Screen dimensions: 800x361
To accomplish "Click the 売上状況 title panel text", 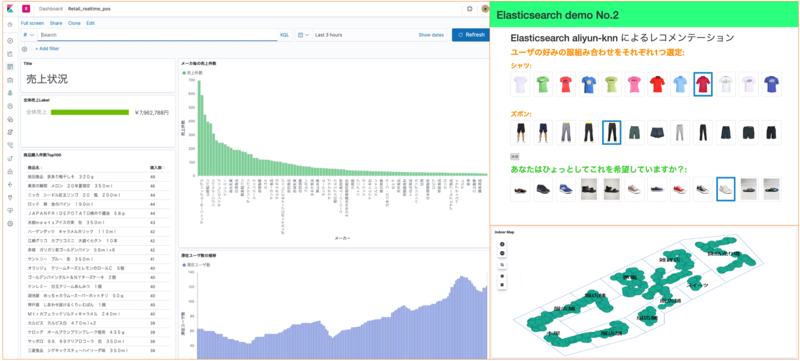I will coord(46,79).
